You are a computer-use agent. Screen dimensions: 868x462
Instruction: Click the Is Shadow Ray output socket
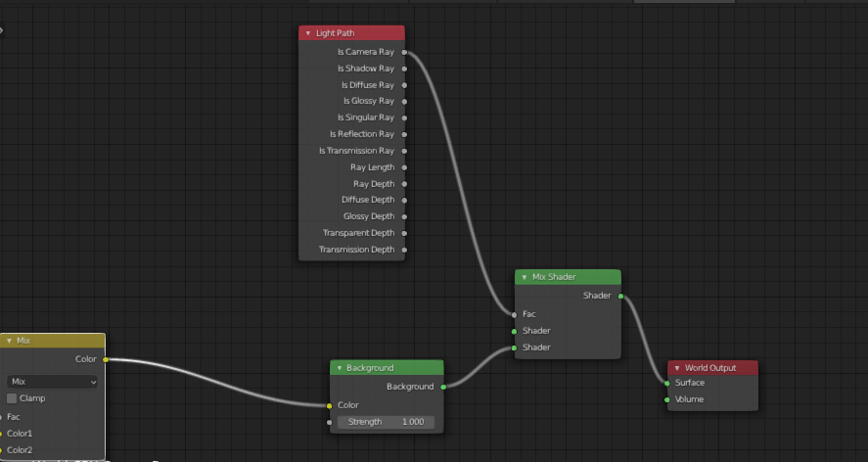[405, 69]
